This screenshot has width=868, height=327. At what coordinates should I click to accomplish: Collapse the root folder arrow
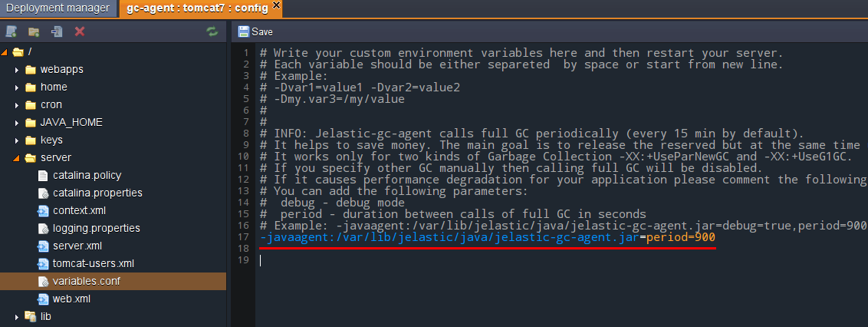[4, 51]
